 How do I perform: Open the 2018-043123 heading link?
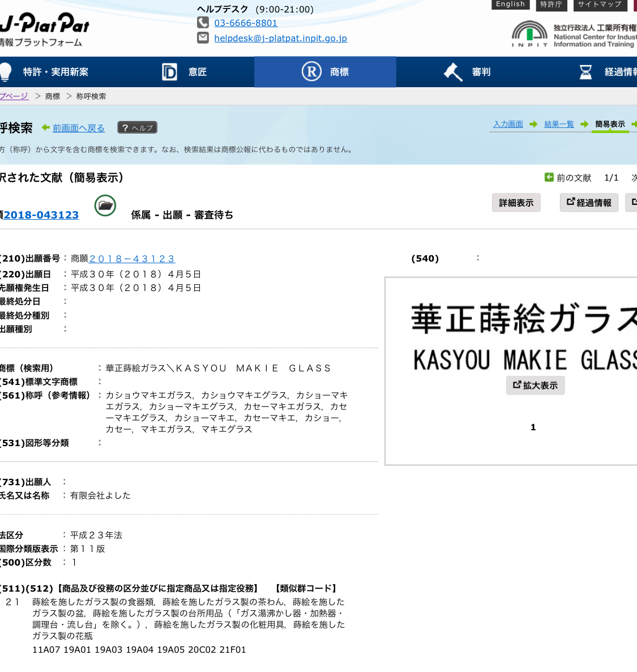pos(41,215)
